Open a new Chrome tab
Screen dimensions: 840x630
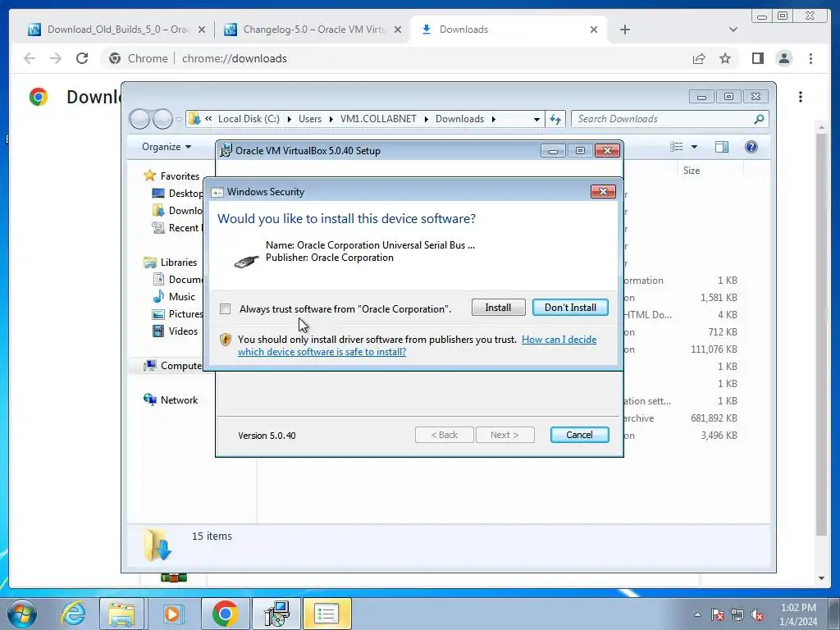tap(624, 30)
